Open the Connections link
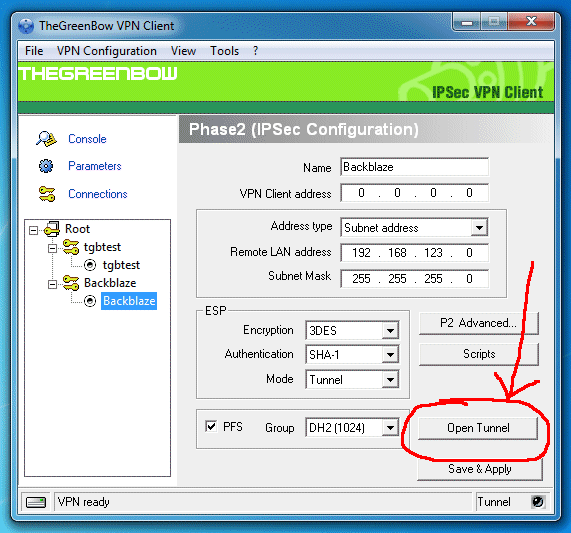The image size is (571, 533). tap(98, 194)
